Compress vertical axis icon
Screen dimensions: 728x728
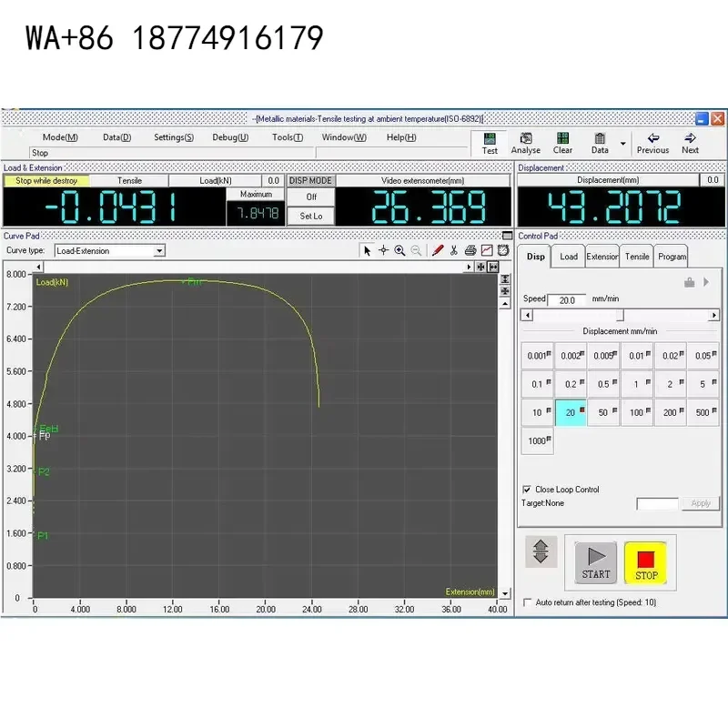tap(505, 291)
